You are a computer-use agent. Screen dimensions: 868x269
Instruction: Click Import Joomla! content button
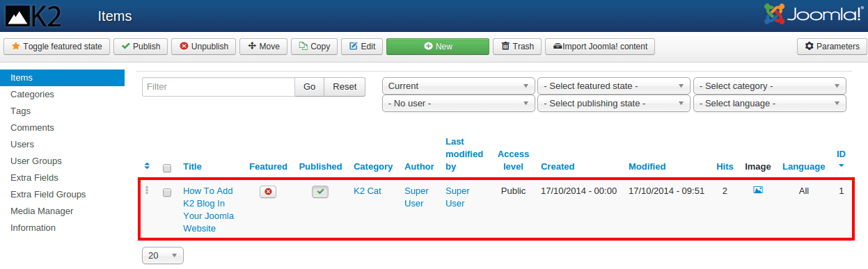point(600,47)
